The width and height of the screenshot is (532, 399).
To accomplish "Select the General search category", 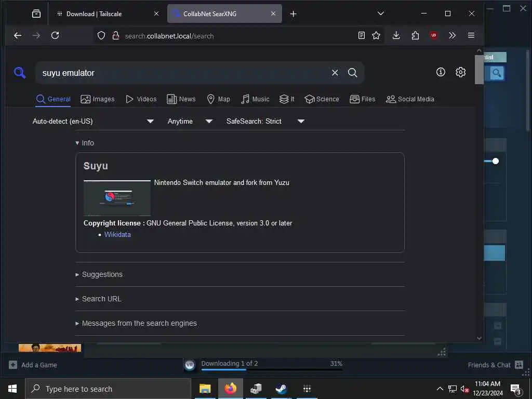I will tap(54, 99).
